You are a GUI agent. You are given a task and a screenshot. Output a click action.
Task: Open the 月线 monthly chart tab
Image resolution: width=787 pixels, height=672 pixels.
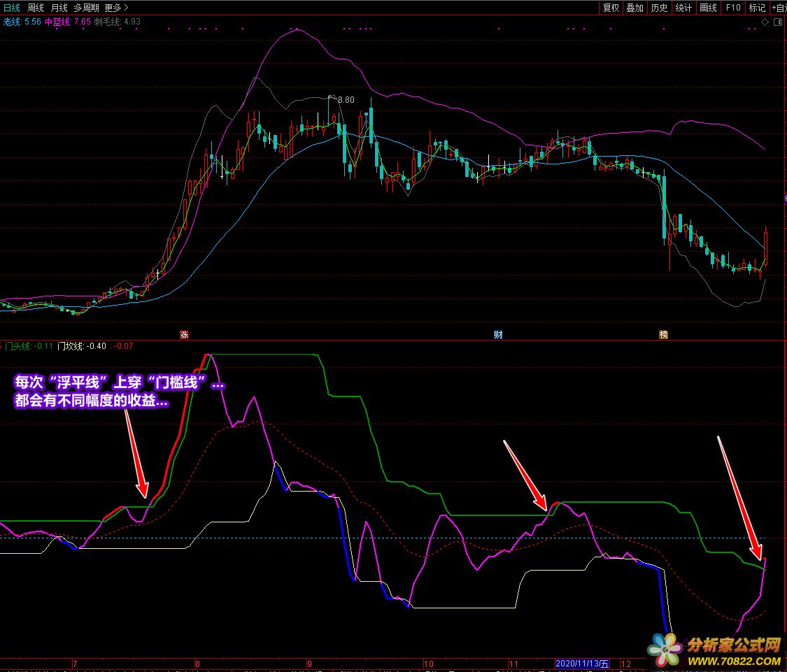59,8
